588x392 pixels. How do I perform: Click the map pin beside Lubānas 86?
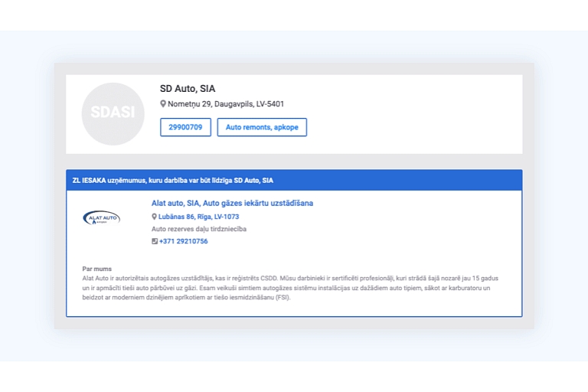tap(154, 217)
